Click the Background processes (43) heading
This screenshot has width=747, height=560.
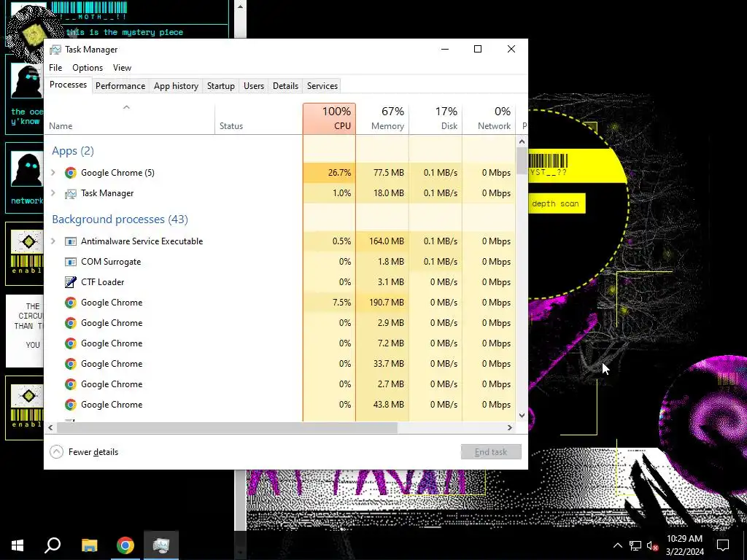pyautogui.click(x=120, y=219)
